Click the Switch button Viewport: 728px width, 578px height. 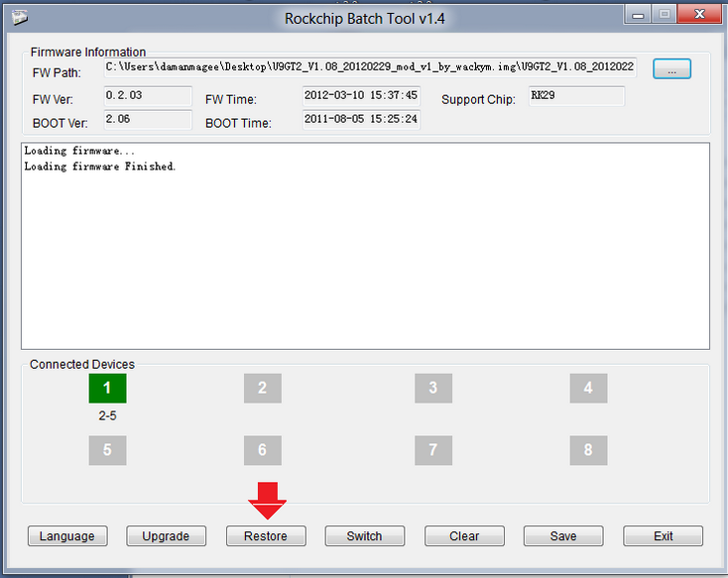pyautogui.click(x=364, y=535)
